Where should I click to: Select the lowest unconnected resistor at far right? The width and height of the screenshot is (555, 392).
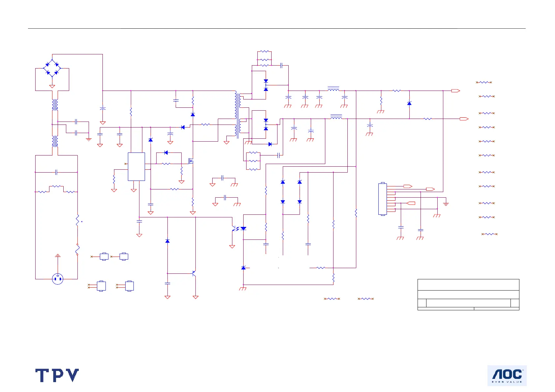click(489, 234)
